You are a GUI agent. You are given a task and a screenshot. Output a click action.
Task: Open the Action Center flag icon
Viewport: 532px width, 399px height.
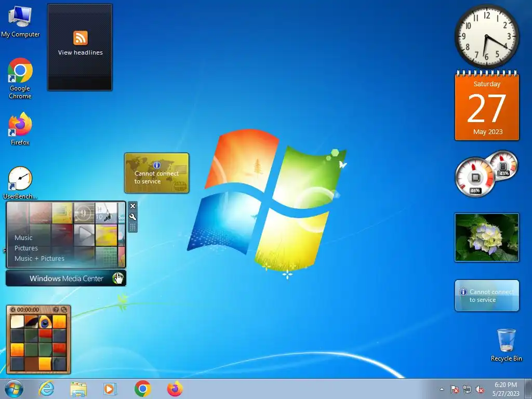(x=455, y=390)
